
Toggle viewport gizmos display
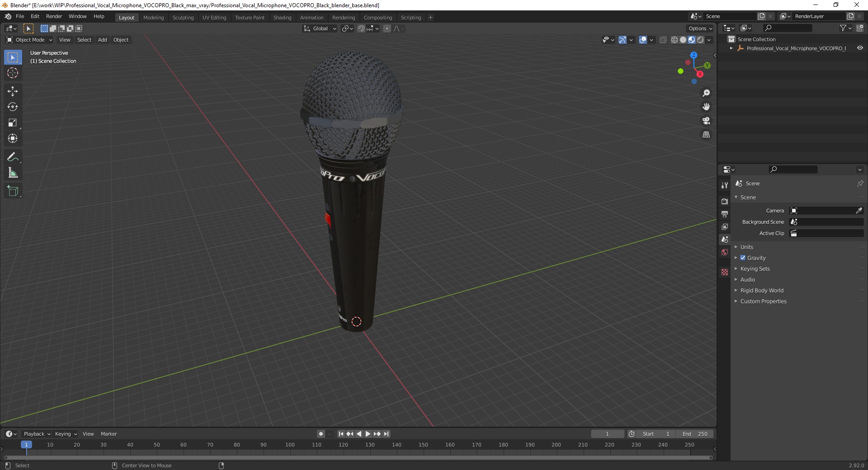tap(623, 40)
